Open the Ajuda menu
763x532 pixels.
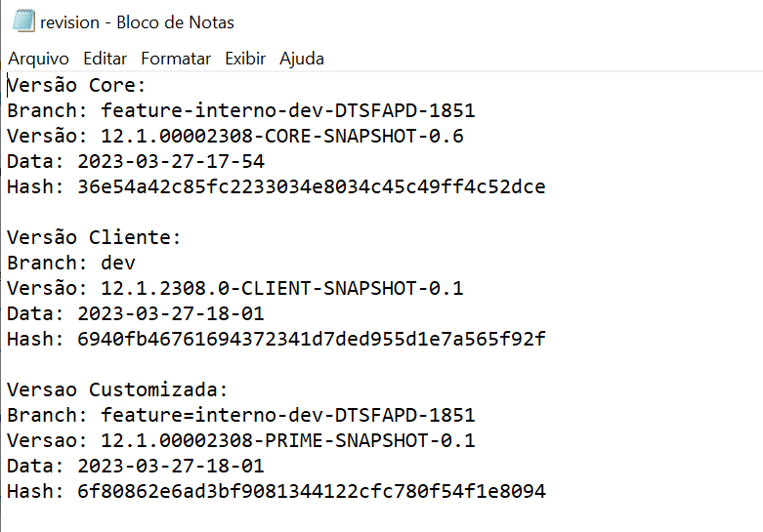301,59
